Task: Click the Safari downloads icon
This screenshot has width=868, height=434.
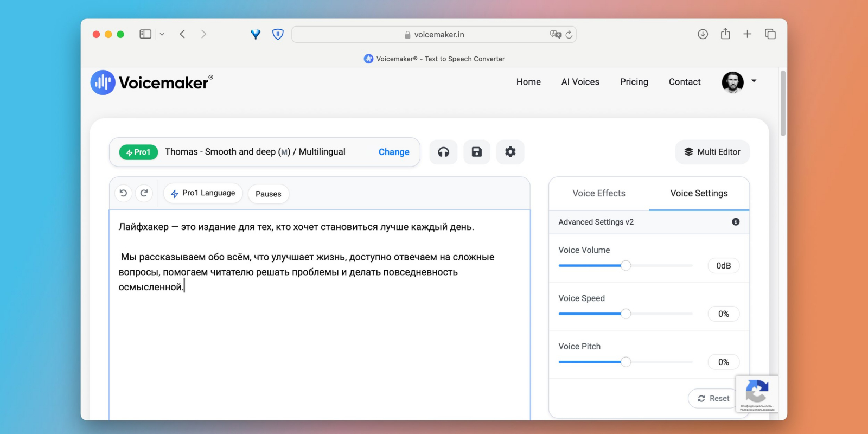Action: click(703, 34)
